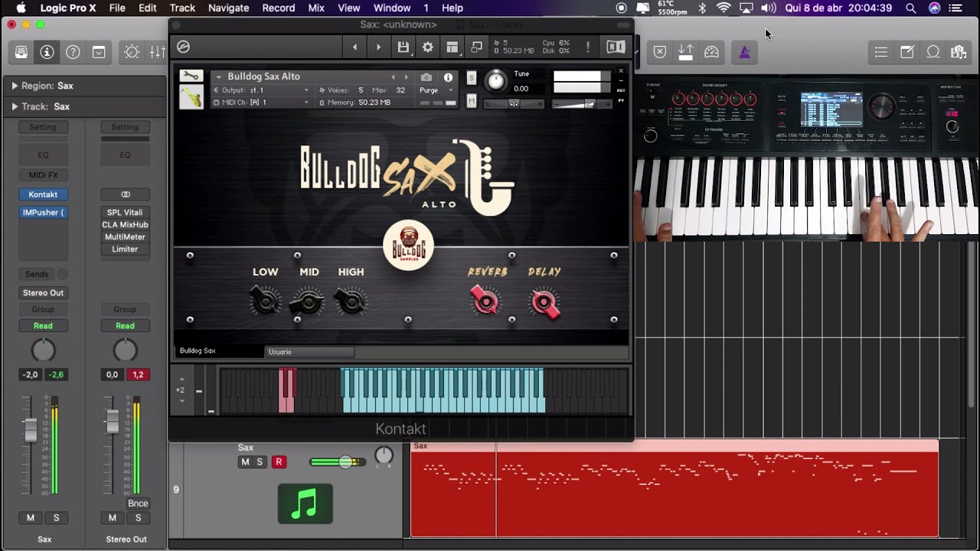980x551 pixels.
Task: Show Bulldog Sax Alto info icon
Action: tap(448, 77)
